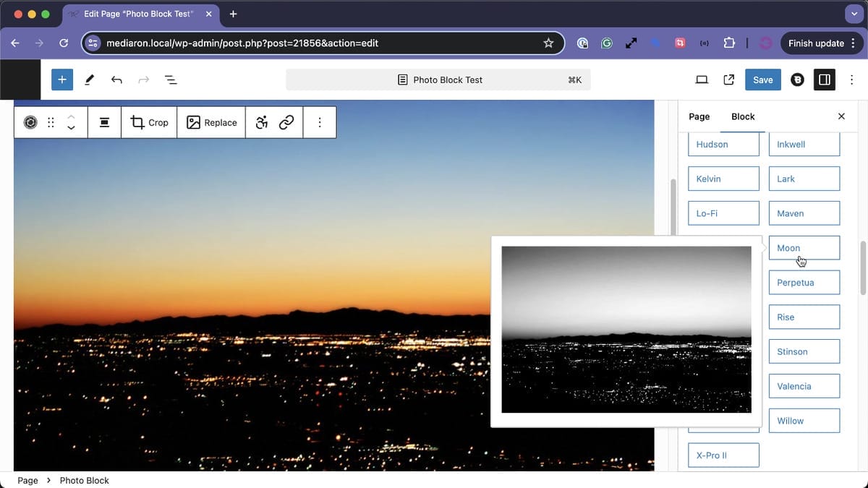868x488 pixels.
Task: Click the Replace image button
Action: pyautogui.click(x=212, y=123)
